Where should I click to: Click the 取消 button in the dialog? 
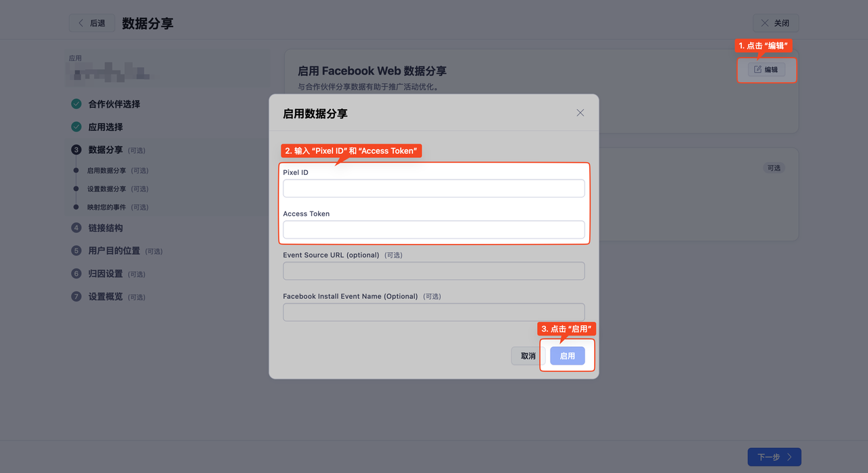tap(527, 355)
